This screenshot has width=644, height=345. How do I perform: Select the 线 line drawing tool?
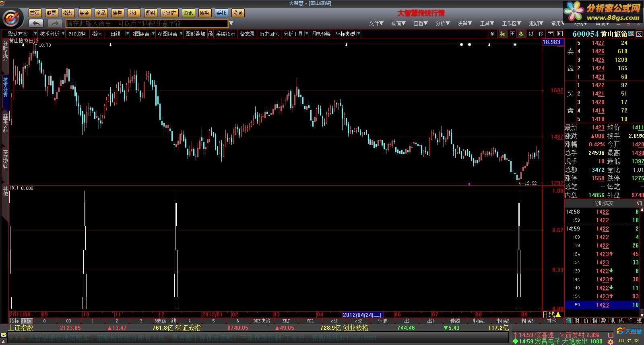coord(531,34)
